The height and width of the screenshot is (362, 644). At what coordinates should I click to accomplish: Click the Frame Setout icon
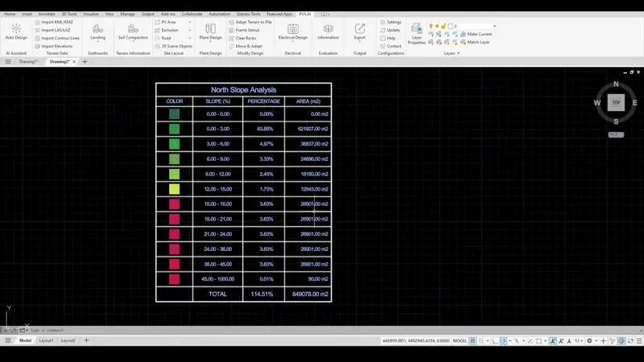[232, 30]
